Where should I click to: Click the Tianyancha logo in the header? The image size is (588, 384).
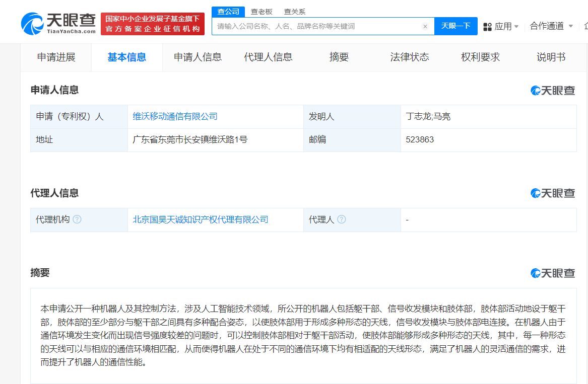[x=58, y=23]
